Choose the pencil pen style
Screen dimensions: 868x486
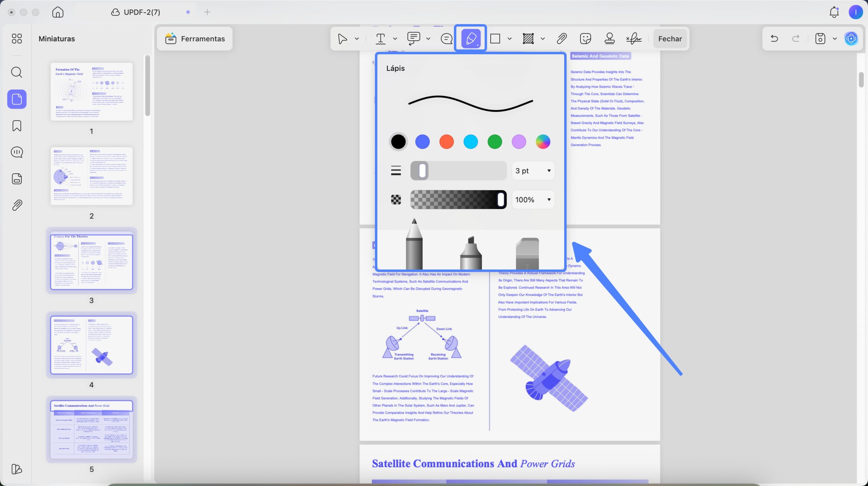(x=414, y=244)
